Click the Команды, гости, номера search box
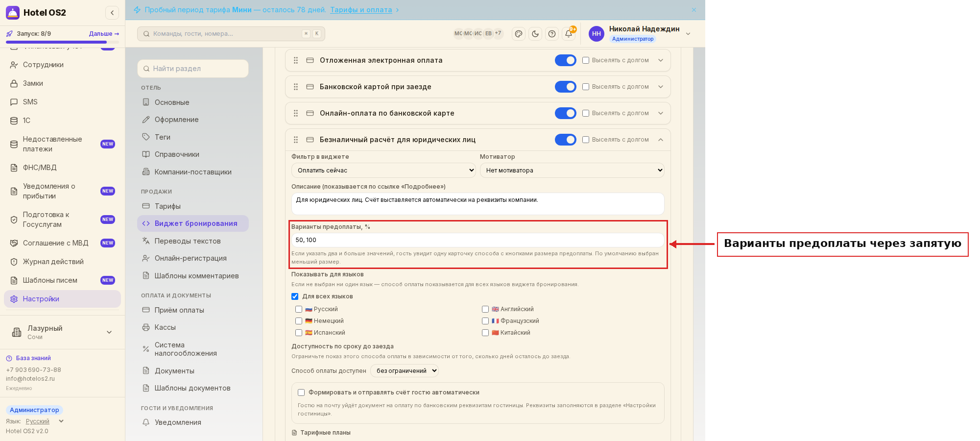Screen dimensions: 980x441 [x=231, y=34]
